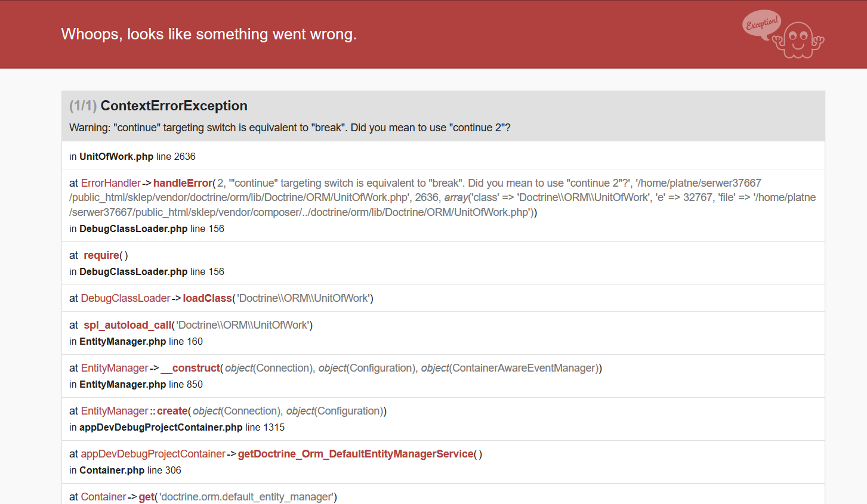Image resolution: width=867 pixels, height=504 pixels.
Task: Click the Container class name before get
Action: coord(103,497)
